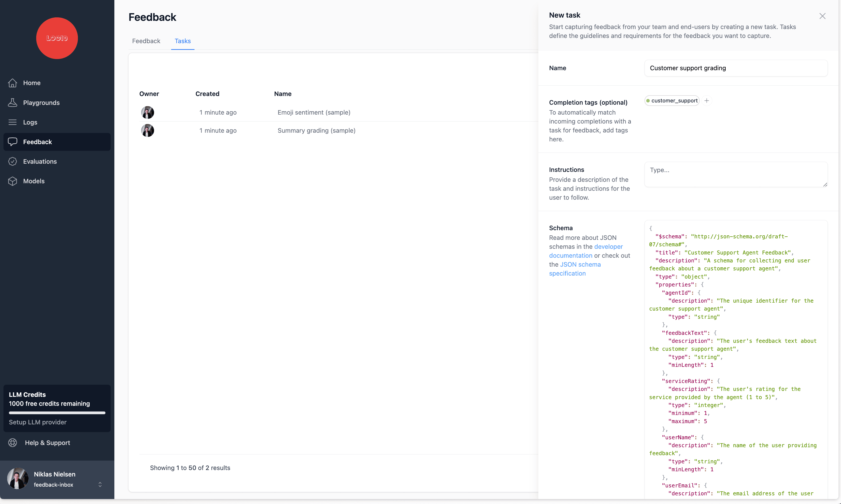841x504 pixels.
Task: Click the Evaluations checkmark icon
Action: click(x=13, y=161)
